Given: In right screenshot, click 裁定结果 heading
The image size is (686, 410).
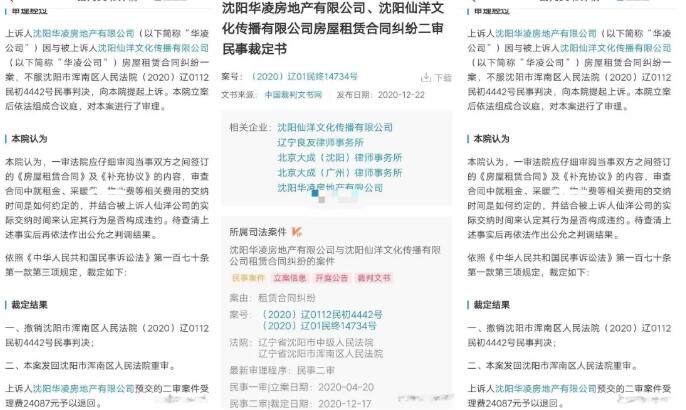Looking at the screenshot, I should coord(491,305).
